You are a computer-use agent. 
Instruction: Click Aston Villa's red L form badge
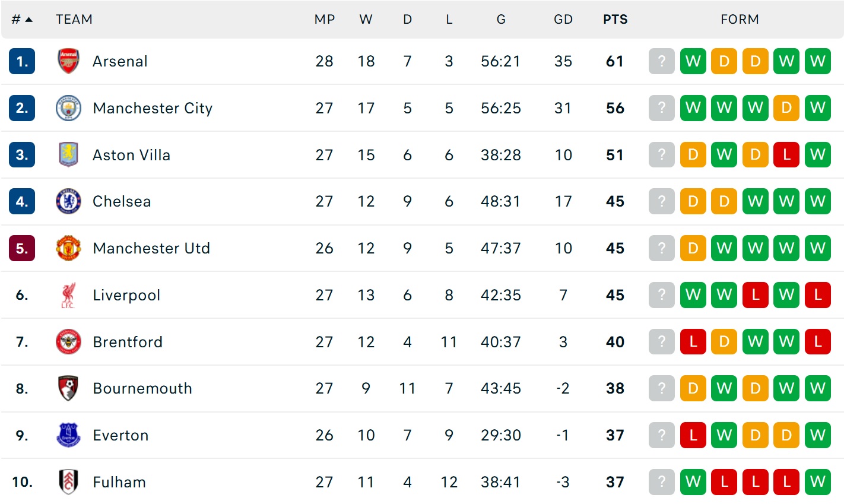coord(786,155)
